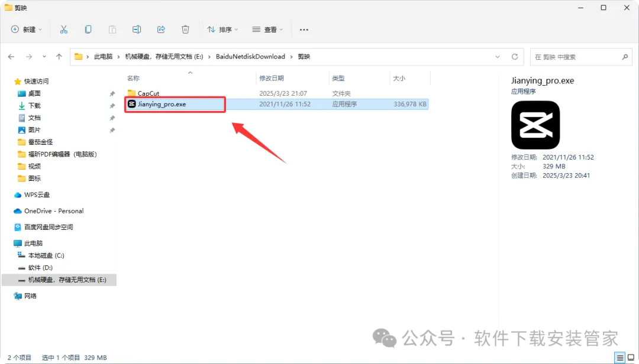The image size is (639, 364).
Task: Open the 查看 view dropdown
Action: tap(267, 30)
